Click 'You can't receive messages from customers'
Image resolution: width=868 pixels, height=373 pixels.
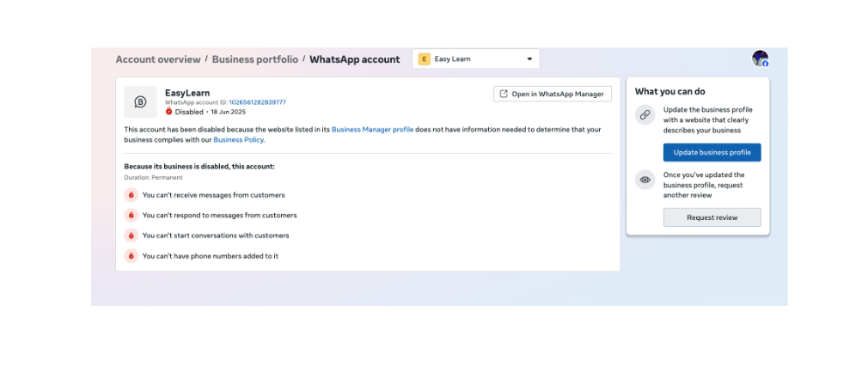(214, 195)
